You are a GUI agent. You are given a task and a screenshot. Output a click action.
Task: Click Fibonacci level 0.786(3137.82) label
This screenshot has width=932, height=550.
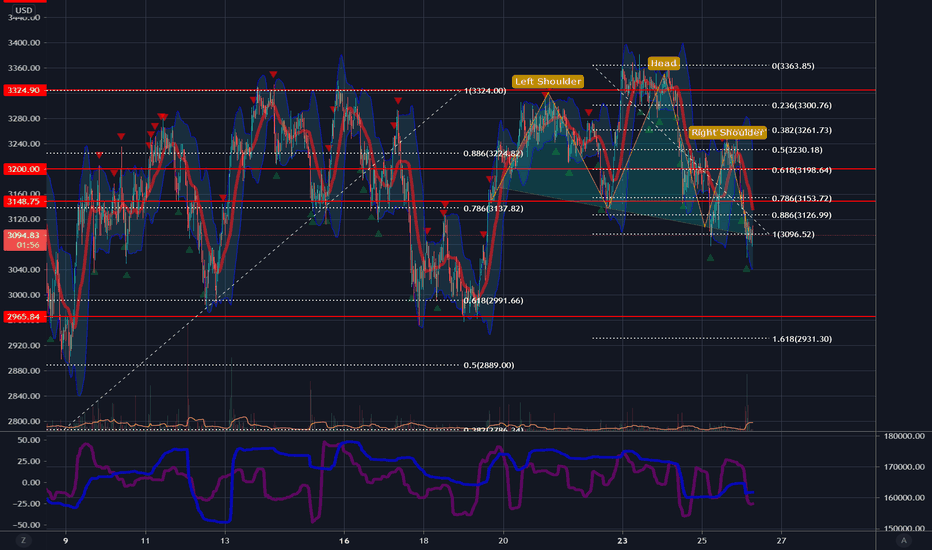pyautogui.click(x=493, y=209)
